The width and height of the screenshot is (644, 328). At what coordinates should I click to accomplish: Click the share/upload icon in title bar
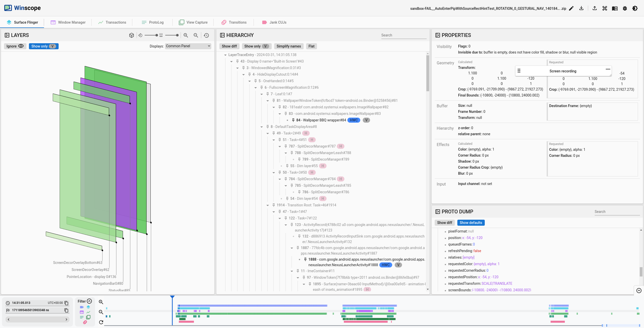tap(594, 8)
